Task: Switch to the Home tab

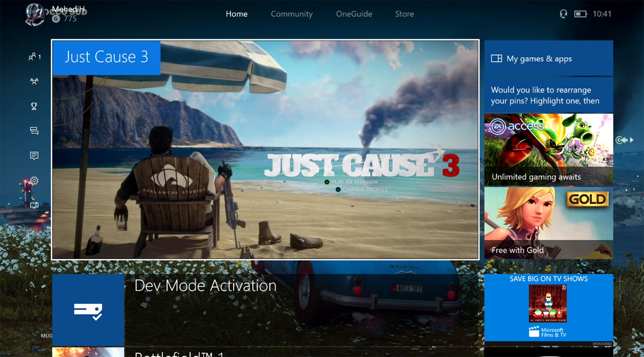Action: (x=237, y=14)
